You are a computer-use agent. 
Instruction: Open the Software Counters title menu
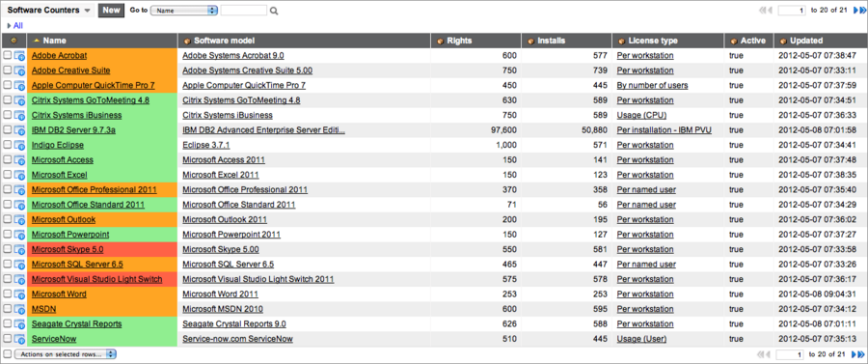[x=49, y=11]
